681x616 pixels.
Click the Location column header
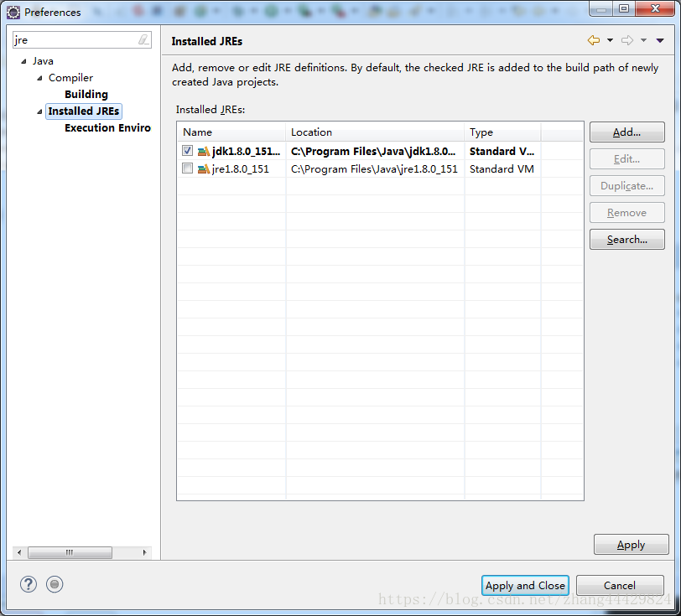(x=375, y=132)
